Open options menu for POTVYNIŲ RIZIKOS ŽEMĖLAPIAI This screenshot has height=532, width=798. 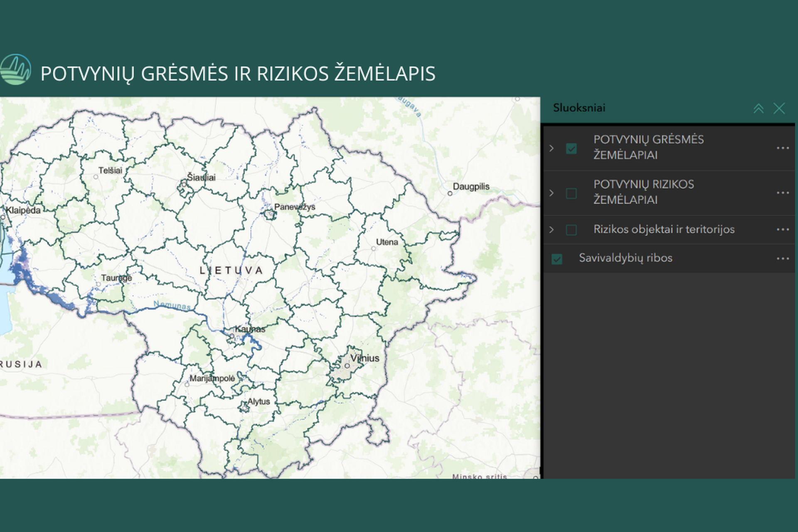(783, 193)
